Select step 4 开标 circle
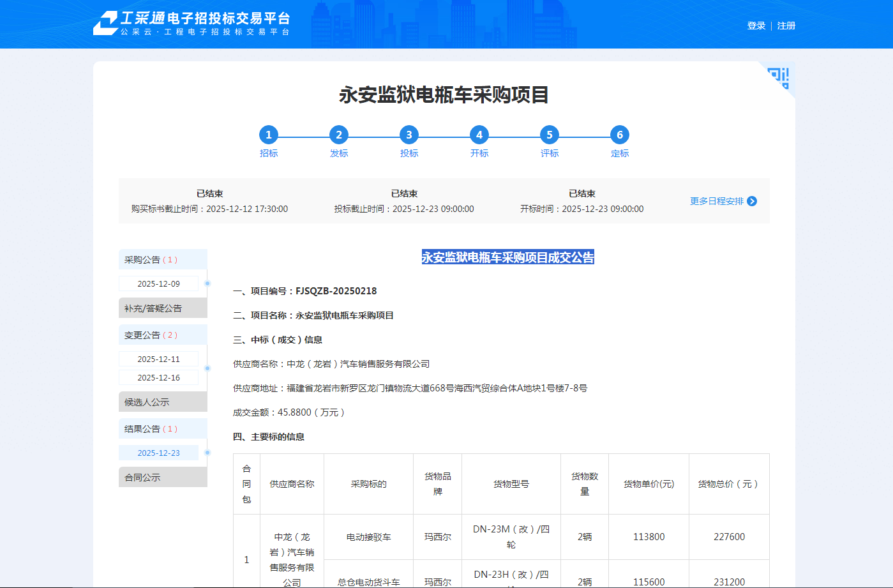The image size is (893, 588). point(479,135)
